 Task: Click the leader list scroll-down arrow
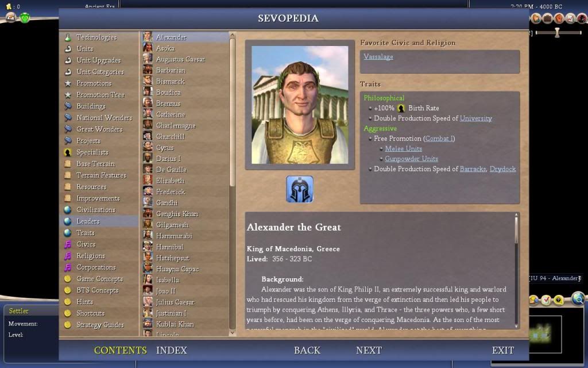(x=232, y=333)
